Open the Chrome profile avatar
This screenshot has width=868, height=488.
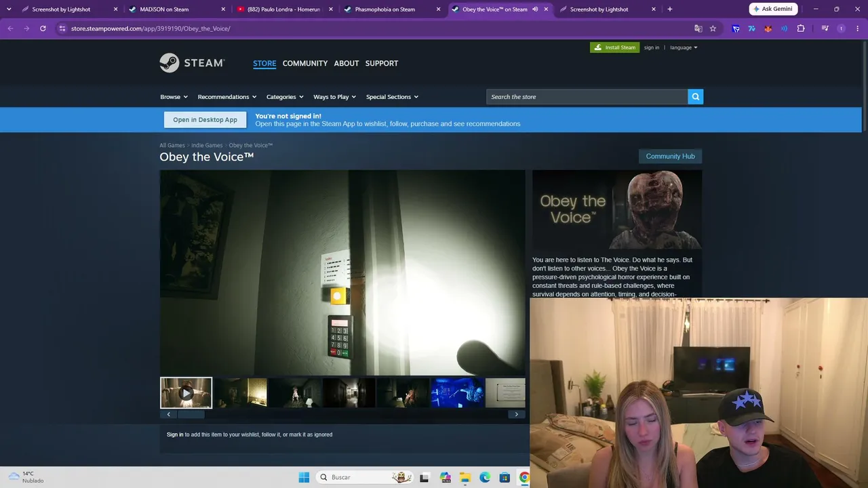[842, 28]
